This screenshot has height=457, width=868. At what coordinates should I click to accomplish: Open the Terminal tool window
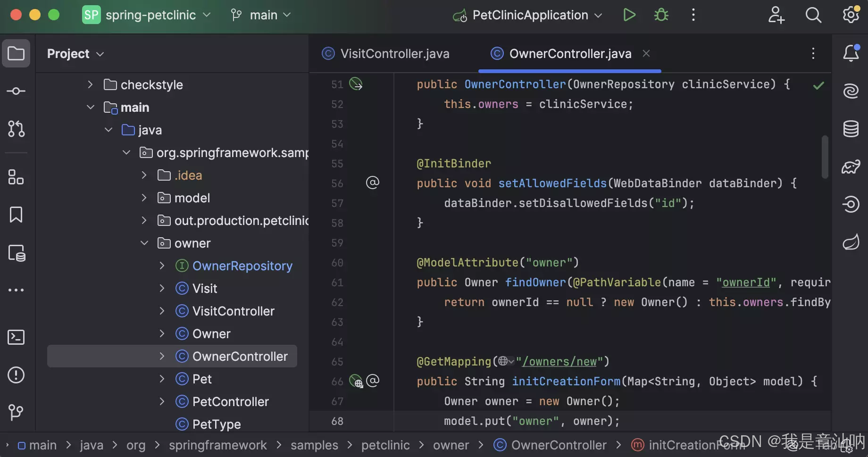click(x=16, y=337)
